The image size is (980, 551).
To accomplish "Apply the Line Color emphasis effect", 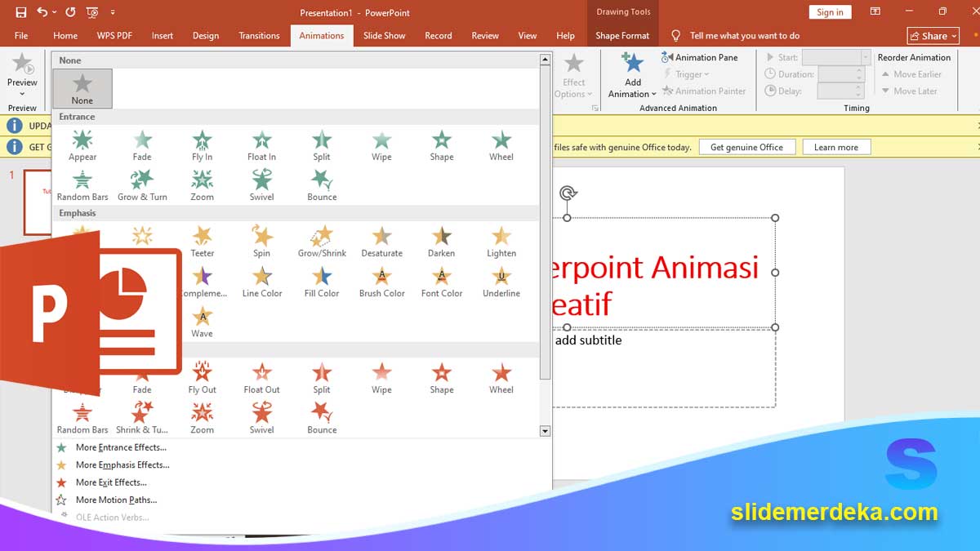I will [x=261, y=282].
